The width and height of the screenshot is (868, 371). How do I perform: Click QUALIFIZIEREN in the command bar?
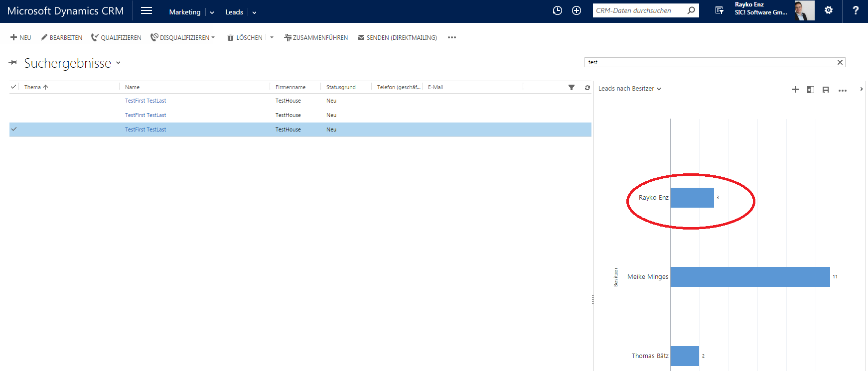pos(116,37)
